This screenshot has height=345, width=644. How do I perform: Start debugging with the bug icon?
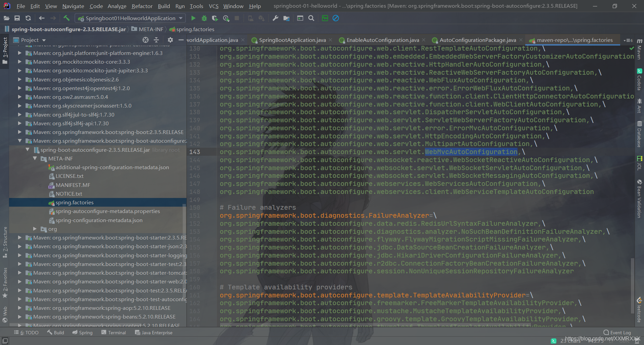tap(204, 18)
